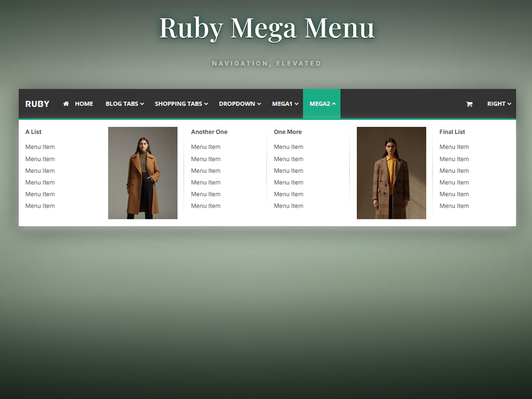The image size is (532, 399).
Task: Select last Menu Item under A List
Action: coord(40,206)
